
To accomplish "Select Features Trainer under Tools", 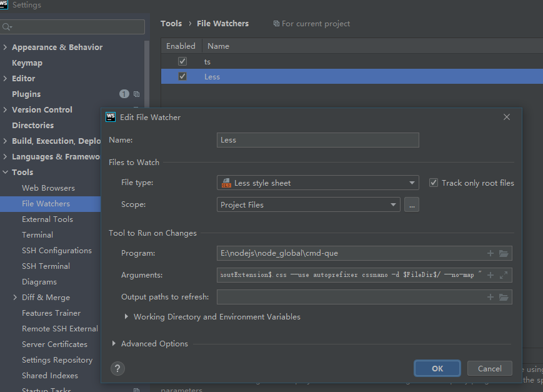I will [x=51, y=313].
